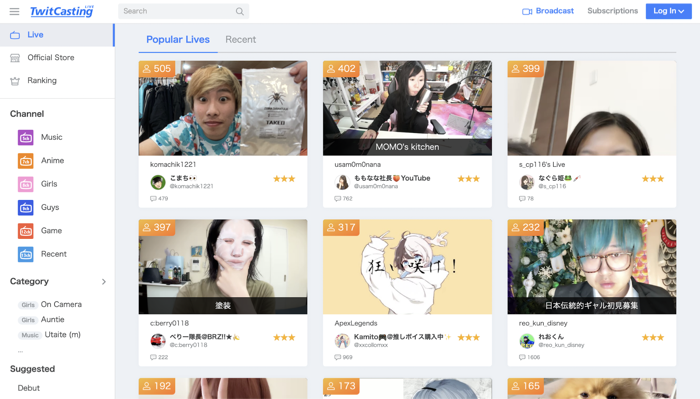Click the Official Store icon in sidebar
The image size is (700, 399).
(x=15, y=58)
